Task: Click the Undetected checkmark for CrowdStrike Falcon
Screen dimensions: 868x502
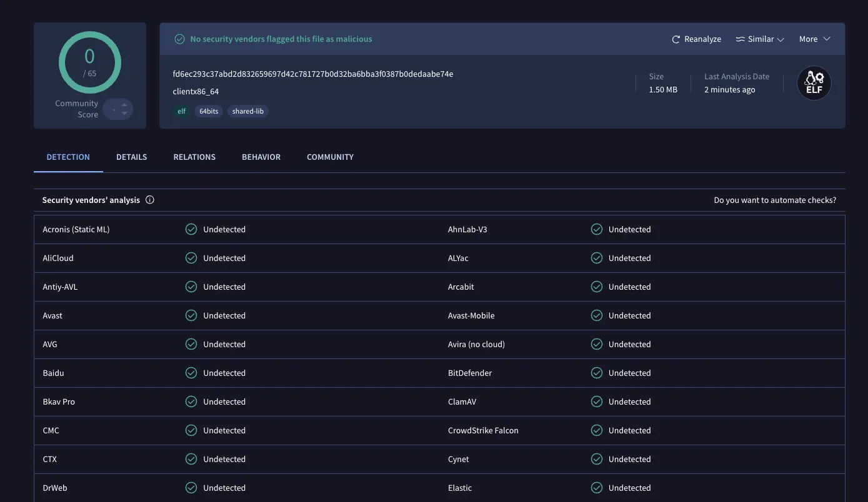Action: point(597,430)
